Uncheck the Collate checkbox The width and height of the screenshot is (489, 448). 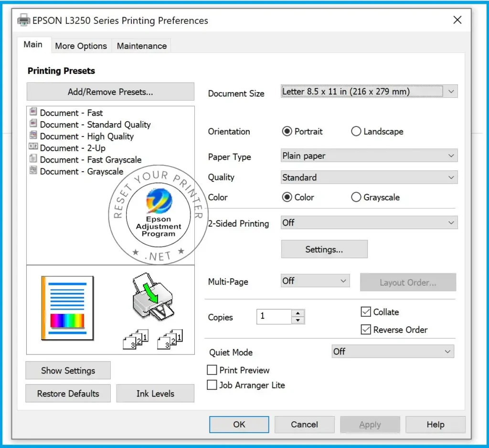click(366, 312)
